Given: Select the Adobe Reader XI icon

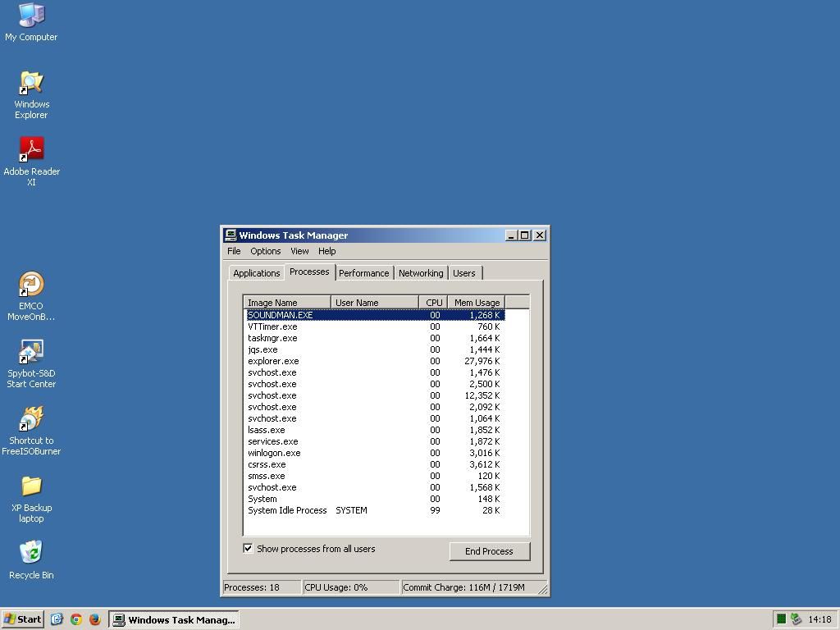Looking at the screenshot, I should pyautogui.click(x=32, y=162).
